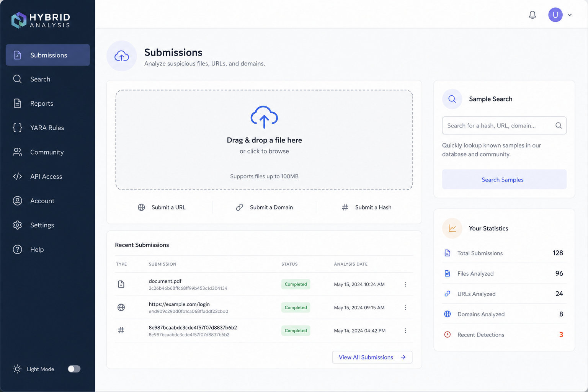Click the search icon beside Sample Search heading
This screenshot has width=588, height=392.
click(452, 99)
